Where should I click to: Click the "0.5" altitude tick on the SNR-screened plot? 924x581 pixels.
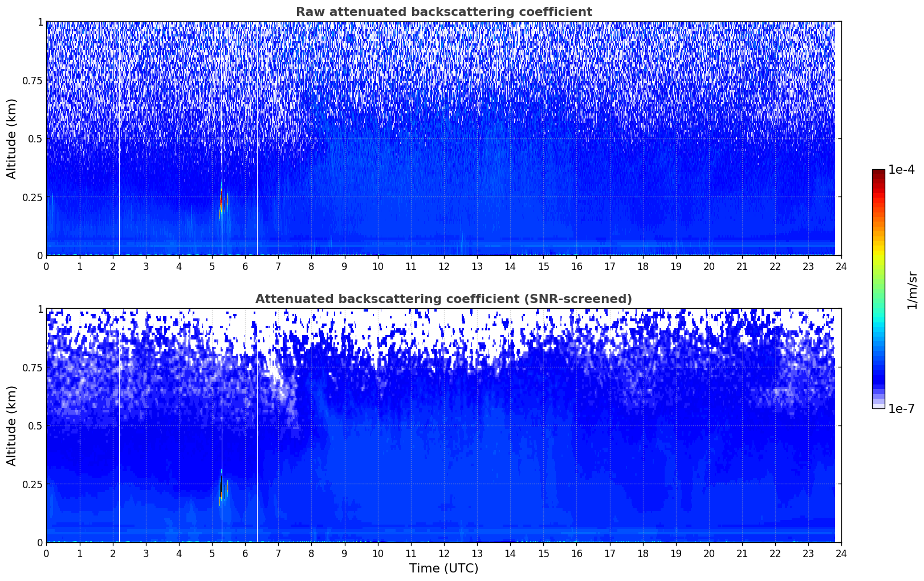(35, 426)
